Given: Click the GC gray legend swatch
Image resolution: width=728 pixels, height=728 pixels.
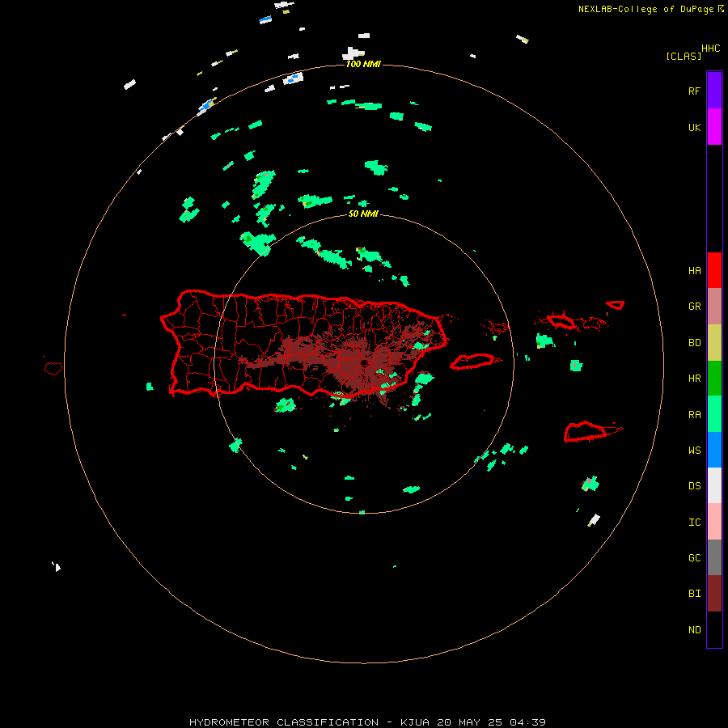Looking at the screenshot, I should (x=714, y=557).
